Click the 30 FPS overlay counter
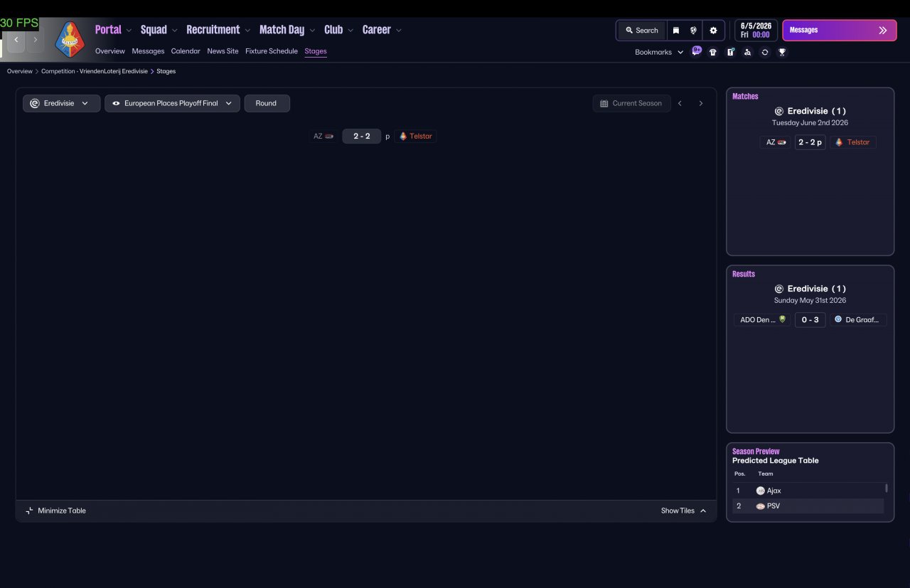910x588 pixels. click(x=19, y=23)
